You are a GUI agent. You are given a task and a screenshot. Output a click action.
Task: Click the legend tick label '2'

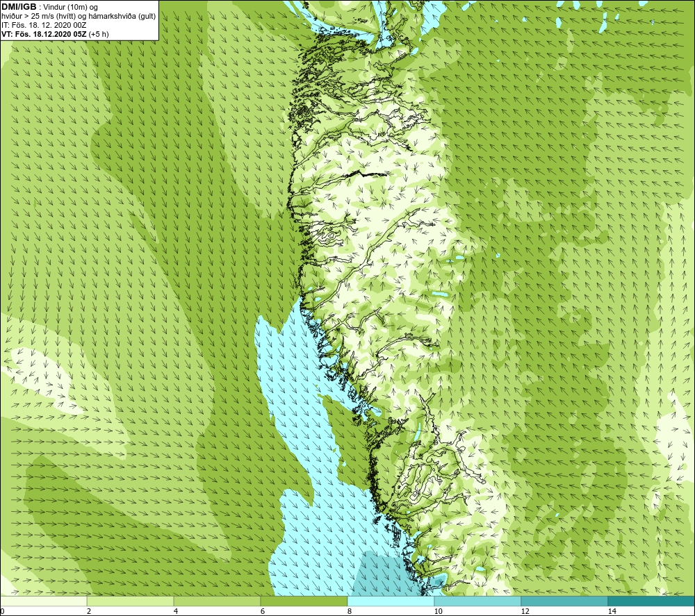(89, 611)
